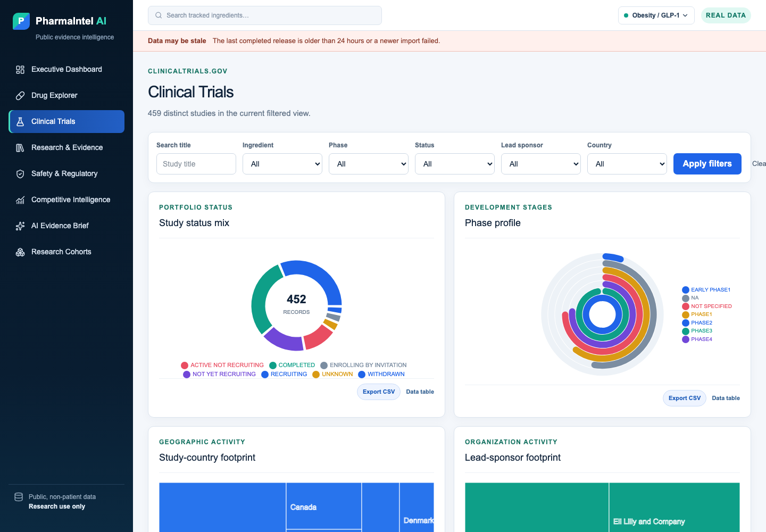766x532 pixels.
Task: Click the Competitive Intelligence chart icon
Action: 20,200
